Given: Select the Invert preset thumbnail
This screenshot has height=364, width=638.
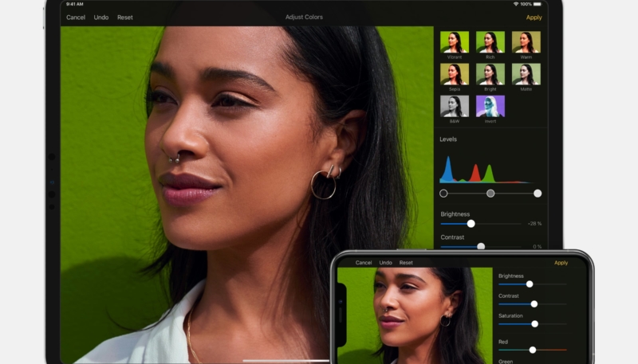Looking at the screenshot, I should point(490,106).
